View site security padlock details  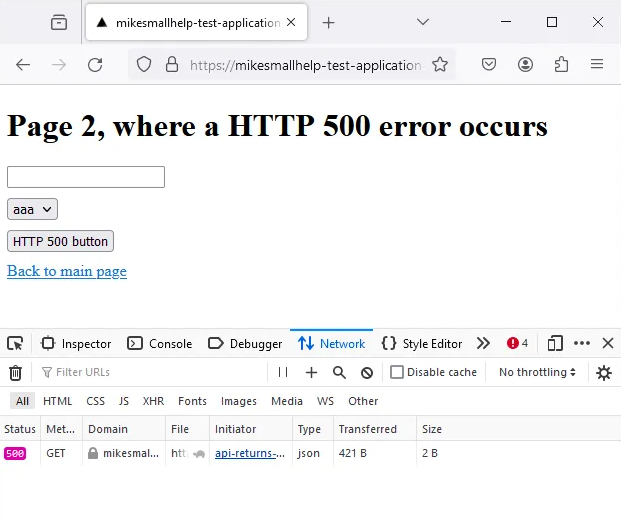coord(171,64)
